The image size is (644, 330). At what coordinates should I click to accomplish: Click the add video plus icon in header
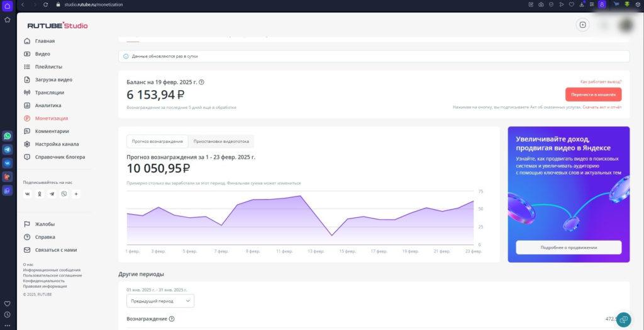582,25
